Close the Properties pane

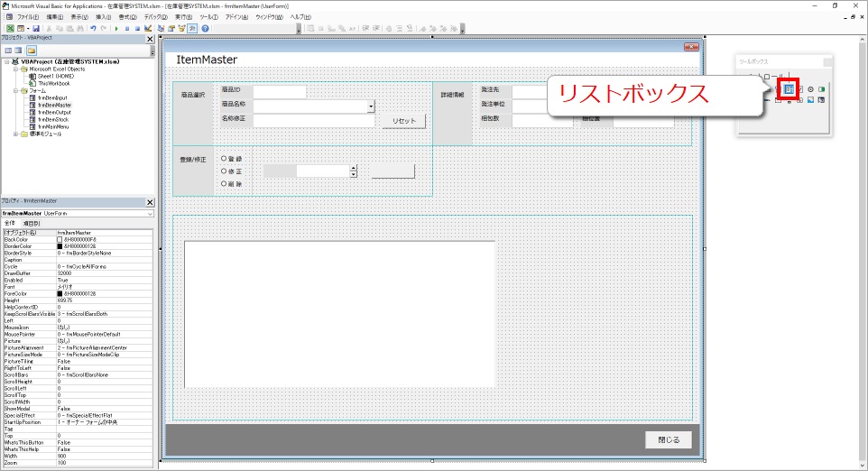150,202
